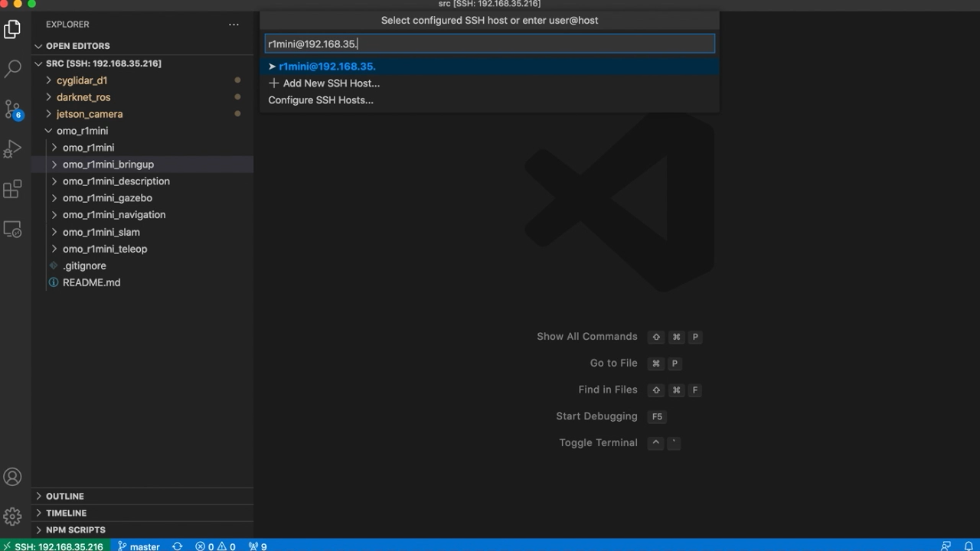
Task: Synchronize changes icon in status bar
Action: 178,546
